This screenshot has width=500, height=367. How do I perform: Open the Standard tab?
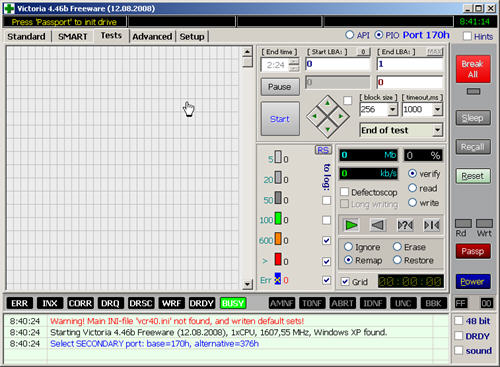coord(26,36)
